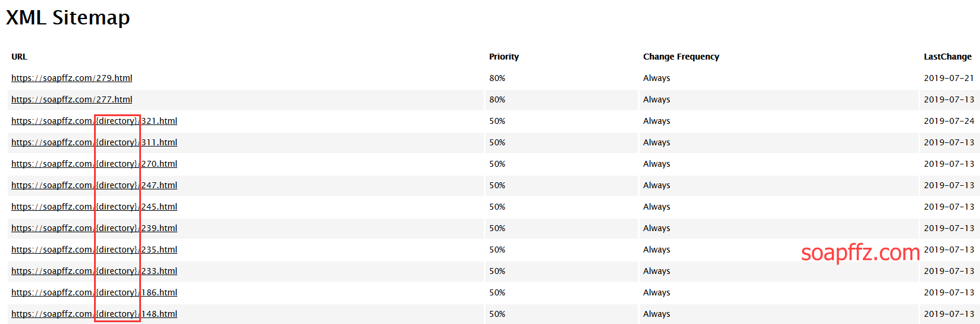The height and width of the screenshot is (324, 980).
Task: Go to the {directory}/239.html link
Action: point(94,228)
